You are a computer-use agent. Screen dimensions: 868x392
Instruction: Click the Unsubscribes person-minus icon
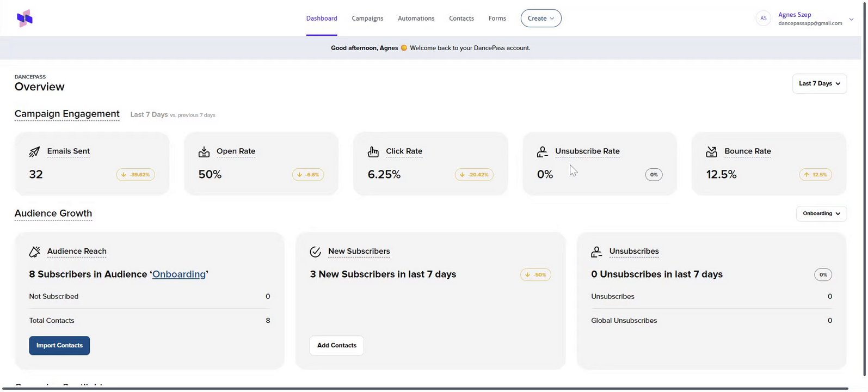(596, 252)
